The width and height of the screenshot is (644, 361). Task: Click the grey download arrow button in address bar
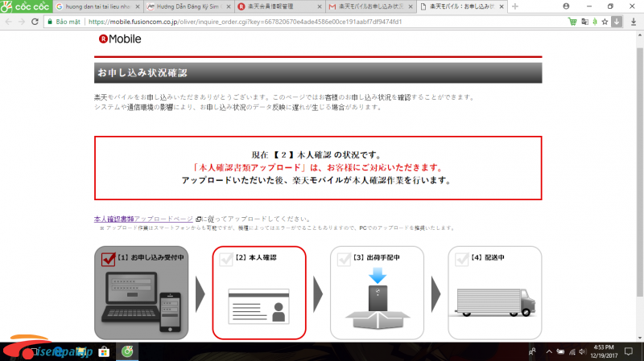(617, 22)
